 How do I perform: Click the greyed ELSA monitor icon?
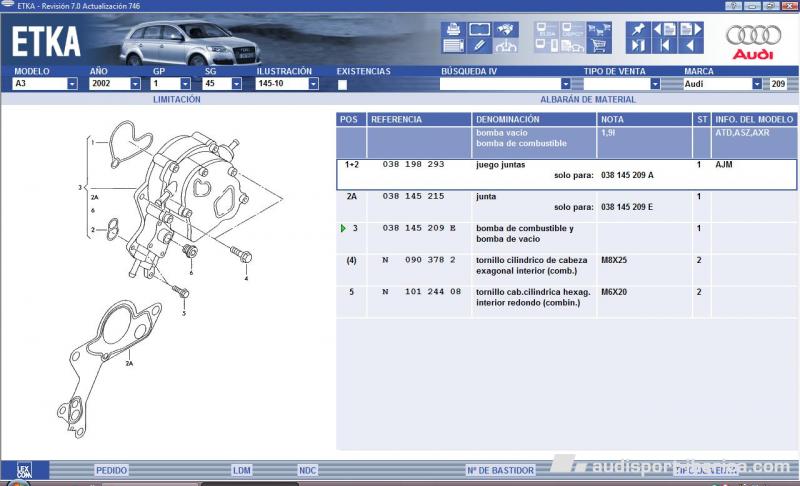click(x=546, y=29)
